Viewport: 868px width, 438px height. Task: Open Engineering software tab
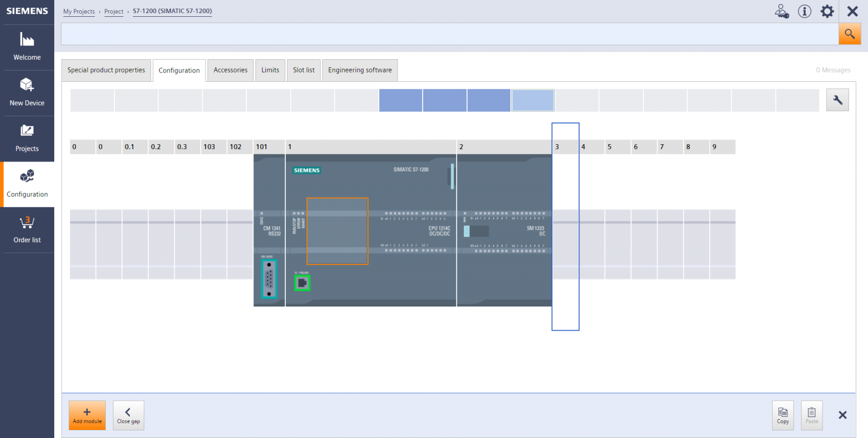tap(360, 70)
